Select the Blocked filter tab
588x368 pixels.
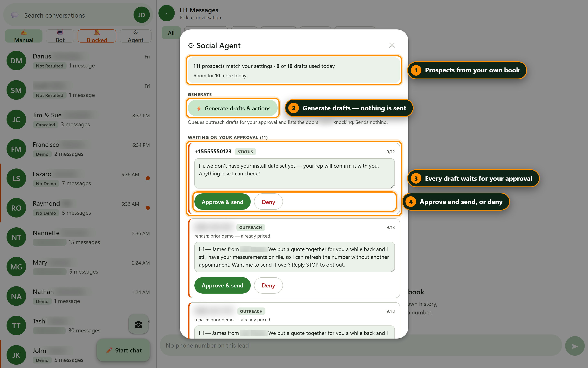click(x=97, y=36)
